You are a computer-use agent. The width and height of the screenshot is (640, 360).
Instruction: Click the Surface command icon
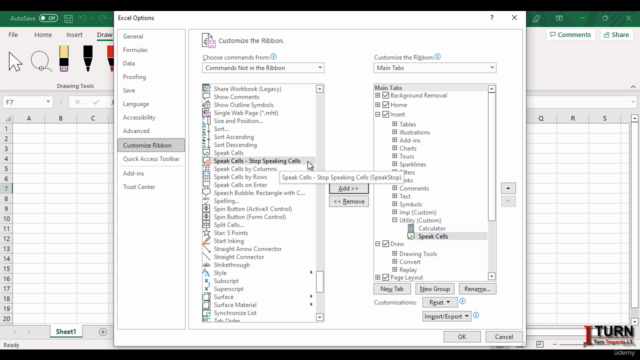[207, 297]
